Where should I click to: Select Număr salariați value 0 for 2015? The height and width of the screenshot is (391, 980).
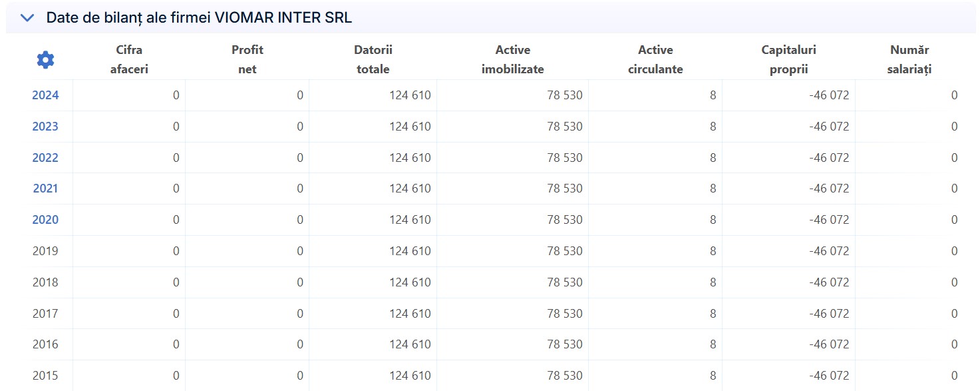click(954, 376)
